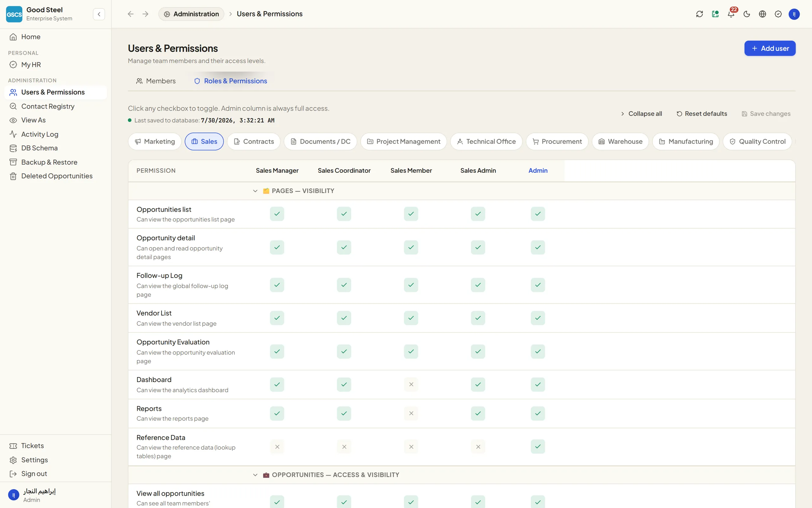Go back with the left arrow
Image resolution: width=812 pixels, height=508 pixels.
[131, 14]
